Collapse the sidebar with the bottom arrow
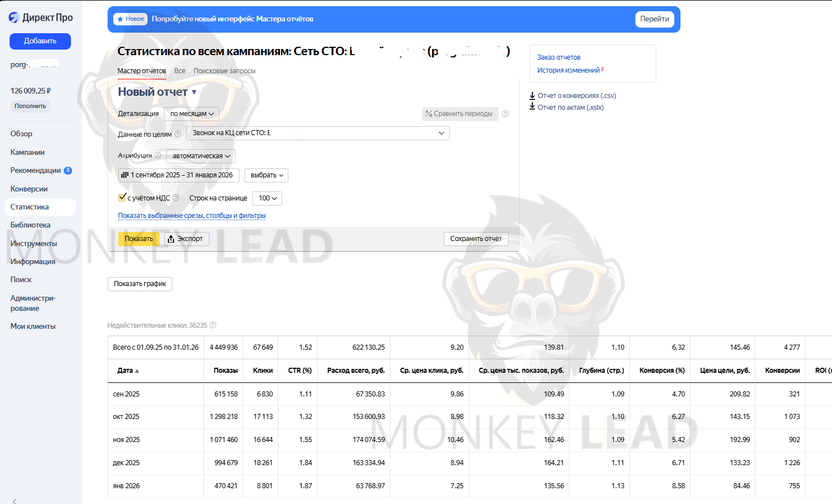This screenshot has height=504, width=832. tap(15, 500)
